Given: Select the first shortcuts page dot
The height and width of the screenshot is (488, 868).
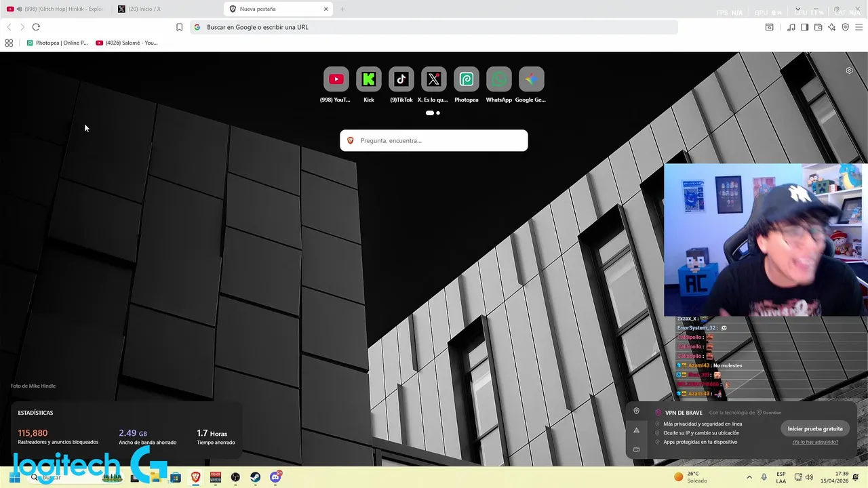Looking at the screenshot, I should (x=429, y=113).
